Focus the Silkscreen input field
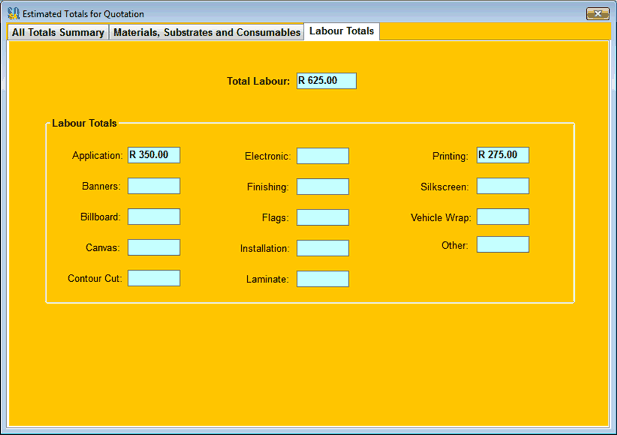Viewport: 617px width, 435px height. [x=503, y=186]
